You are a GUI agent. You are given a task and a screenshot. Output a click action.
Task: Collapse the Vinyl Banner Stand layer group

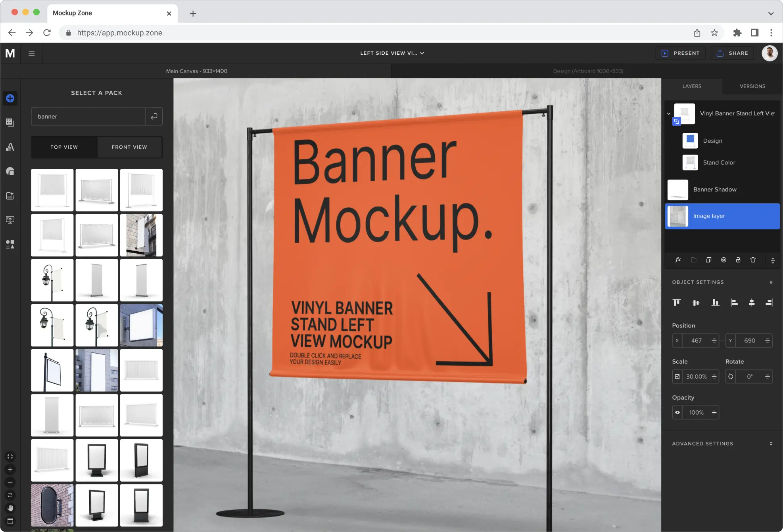669,113
